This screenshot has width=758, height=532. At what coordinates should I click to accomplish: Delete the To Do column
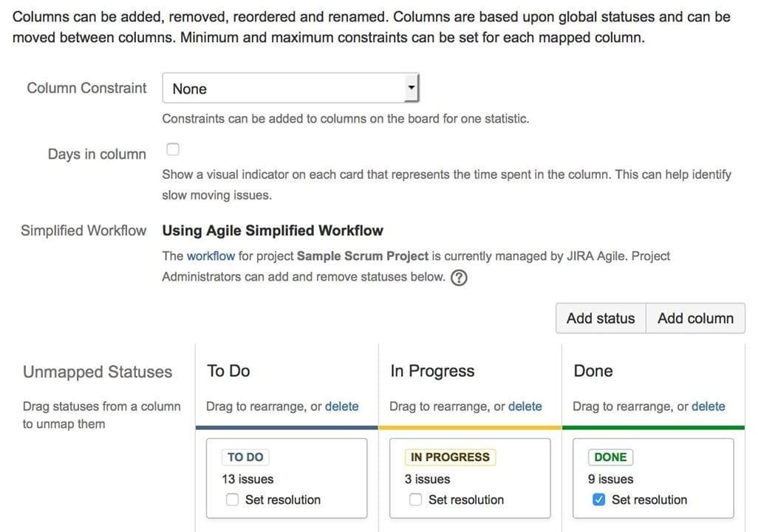[342, 406]
